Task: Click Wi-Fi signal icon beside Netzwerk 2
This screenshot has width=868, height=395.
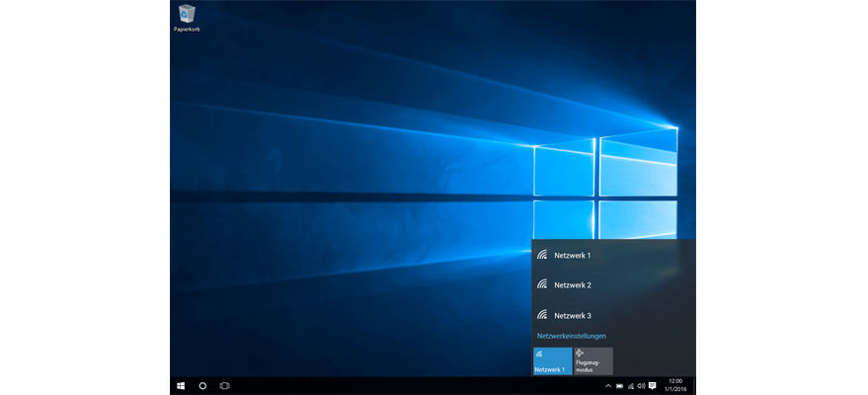Action: pos(542,284)
